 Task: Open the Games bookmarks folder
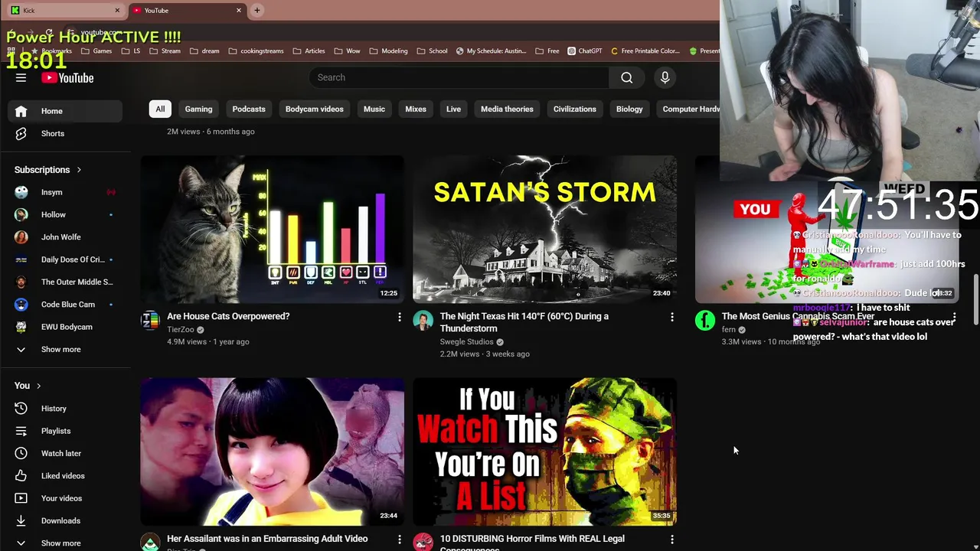tap(96, 51)
